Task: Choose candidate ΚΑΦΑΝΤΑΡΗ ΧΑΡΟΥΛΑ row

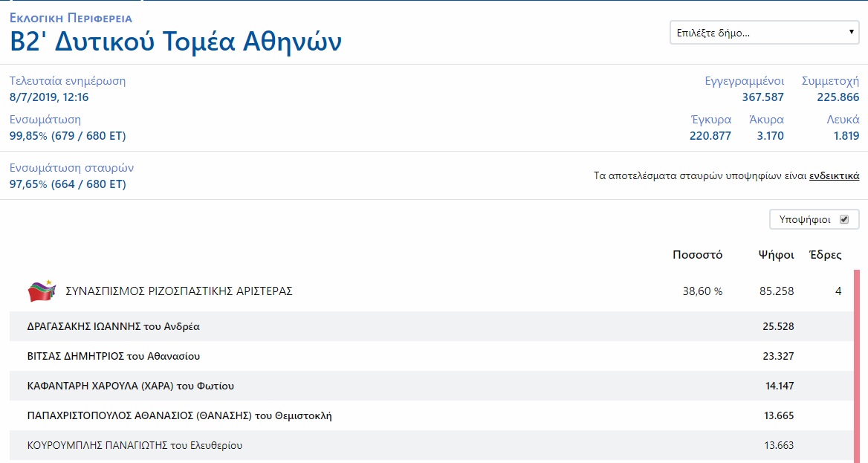Action: 131,386
